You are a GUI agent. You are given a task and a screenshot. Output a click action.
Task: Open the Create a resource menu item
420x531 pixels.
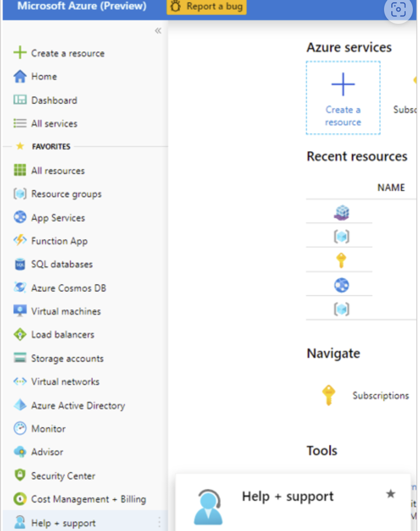(68, 53)
